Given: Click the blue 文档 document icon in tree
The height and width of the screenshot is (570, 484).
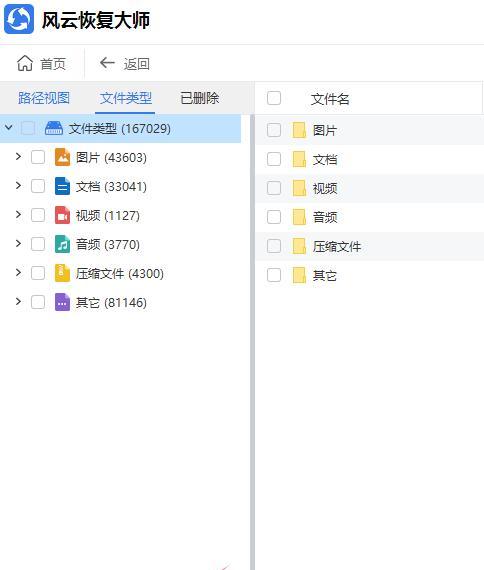Looking at the screenshot, I should click(62, 186).
